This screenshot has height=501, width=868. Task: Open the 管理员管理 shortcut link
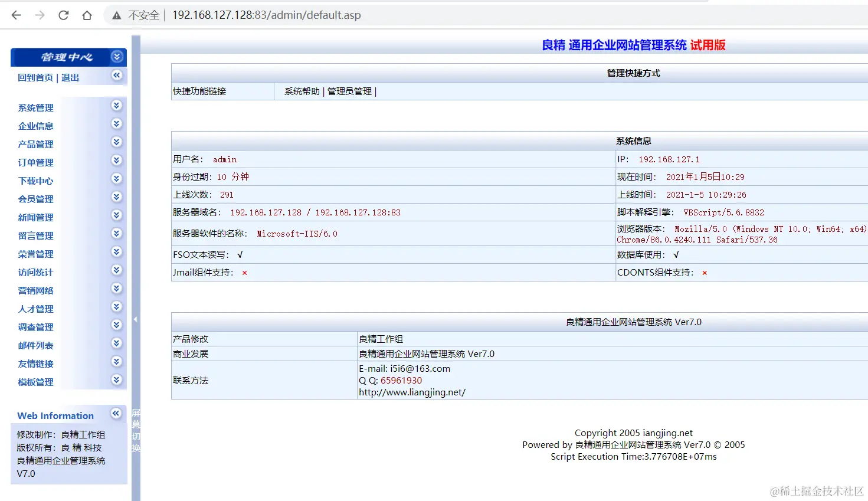pos(350,91)
